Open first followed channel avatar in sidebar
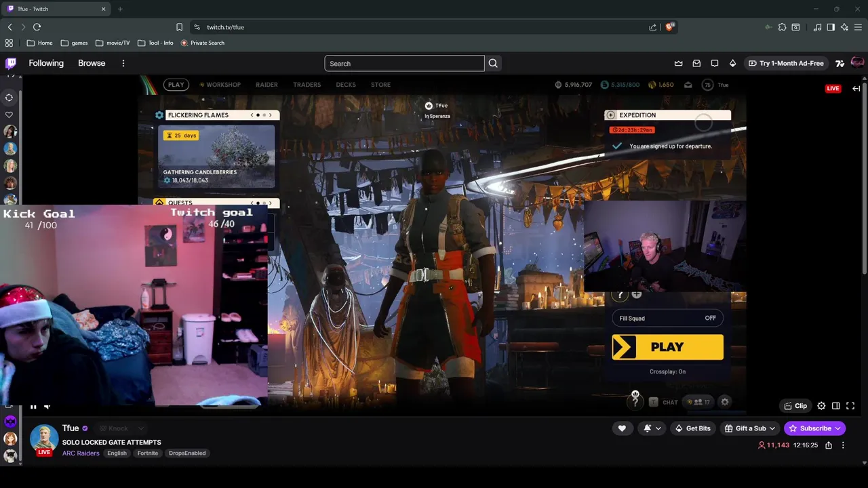 pyautogui.click(x=10, y=131)
